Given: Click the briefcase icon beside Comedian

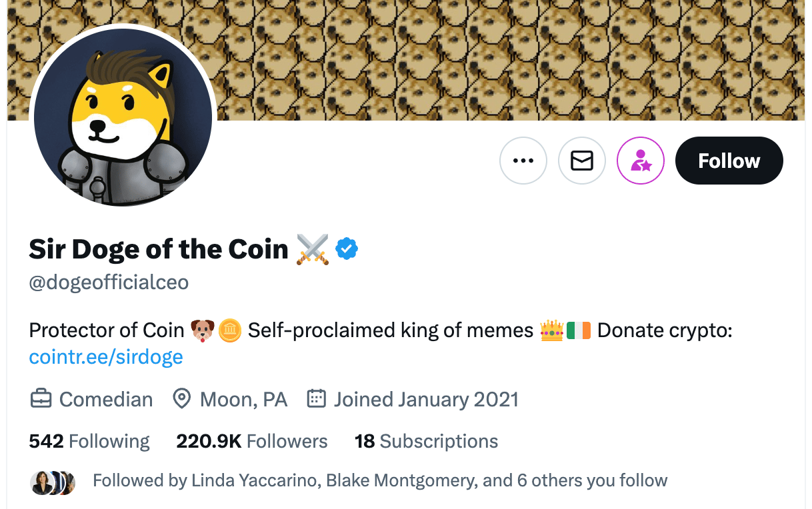Looking at the screenshot, I should point(41,399).
